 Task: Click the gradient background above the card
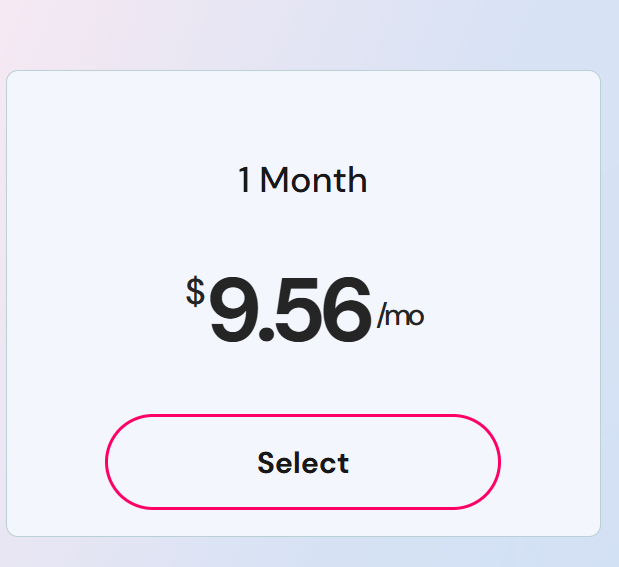[x=303, y=35]
